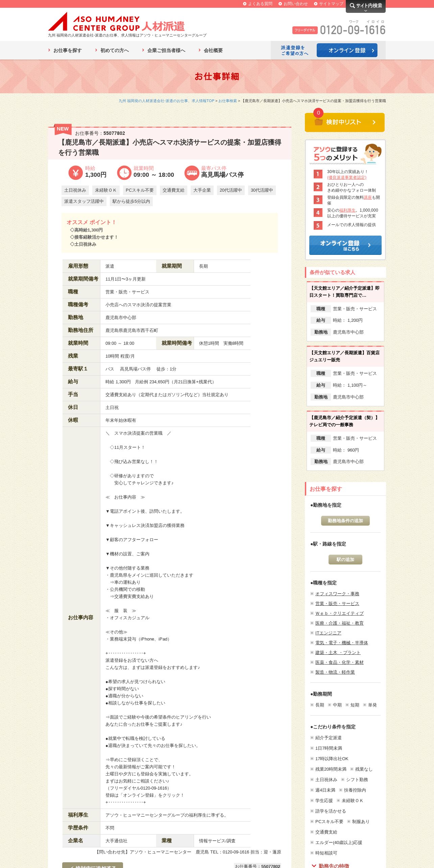
Task: Open 優良派遣事業者認定 link
Action: (346, 177)
